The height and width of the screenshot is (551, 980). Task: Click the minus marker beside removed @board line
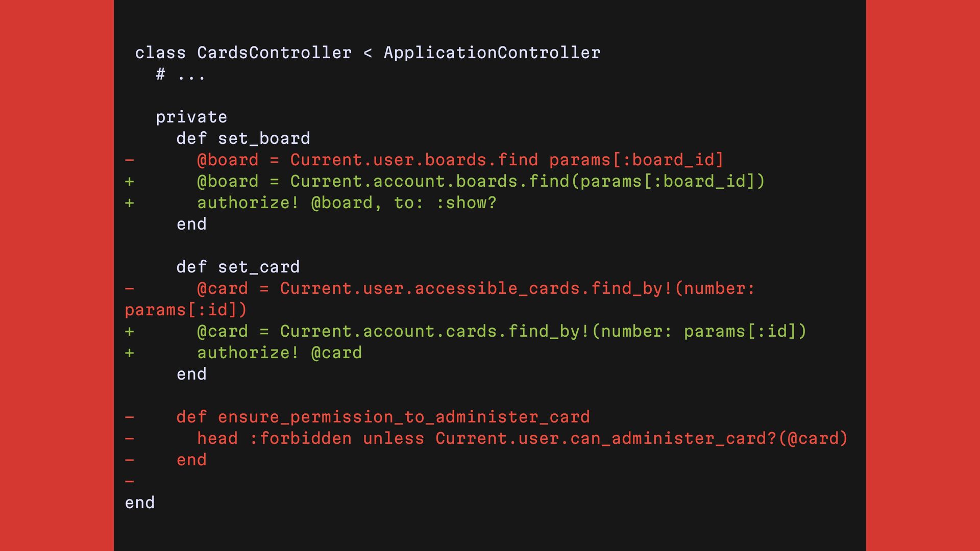click(130, 160)
